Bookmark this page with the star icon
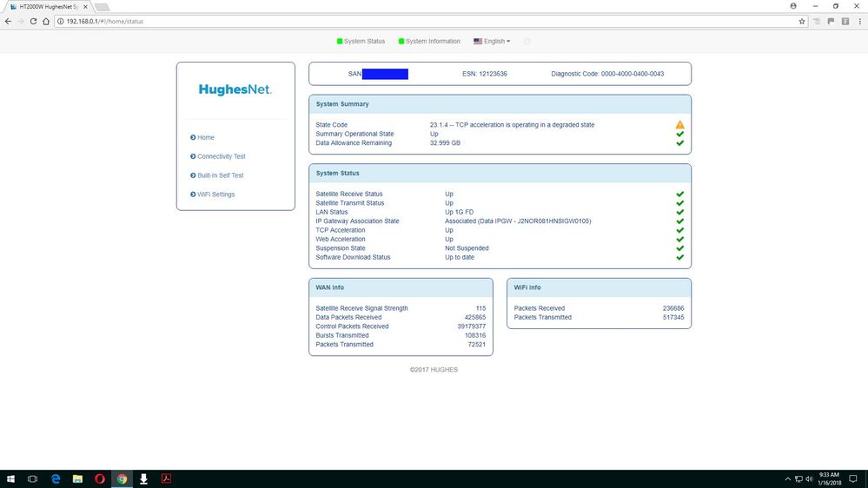The width and height of the screenshot is (868, 488). coord(802,21)
